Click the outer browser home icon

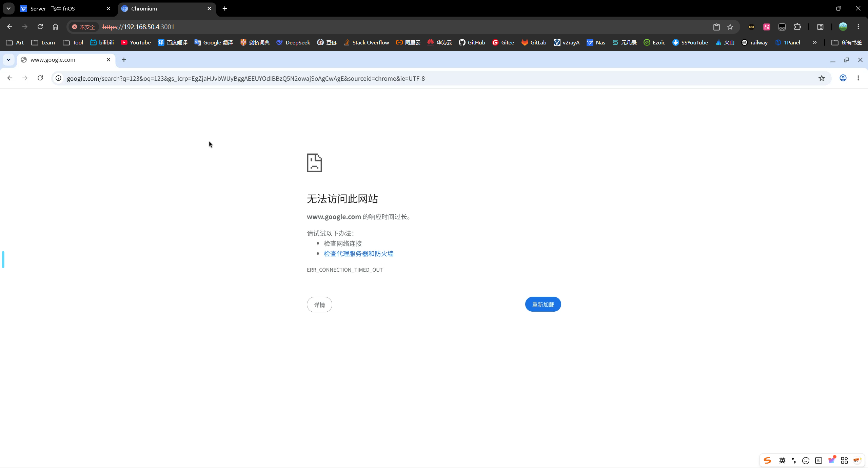pyautogui.click(x=55, y=27)
